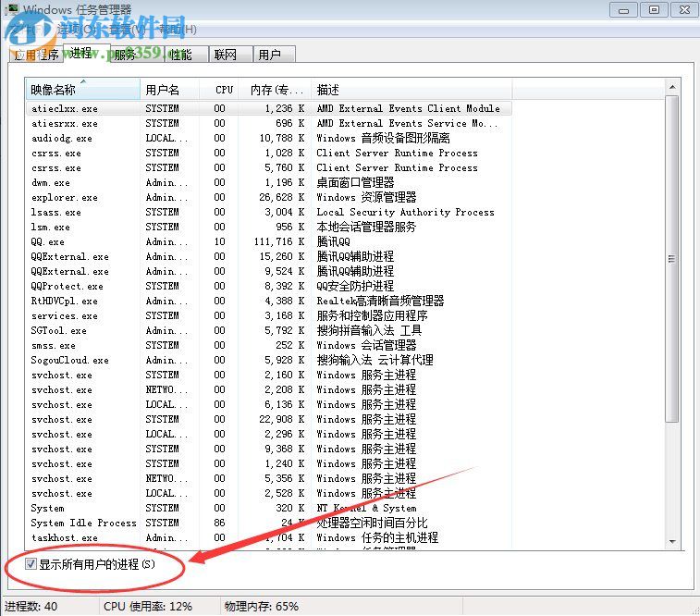The width and height of the screenshot is (700, 616).
Task: Sort by 描述 column header
Action: (x=411, y=90)
